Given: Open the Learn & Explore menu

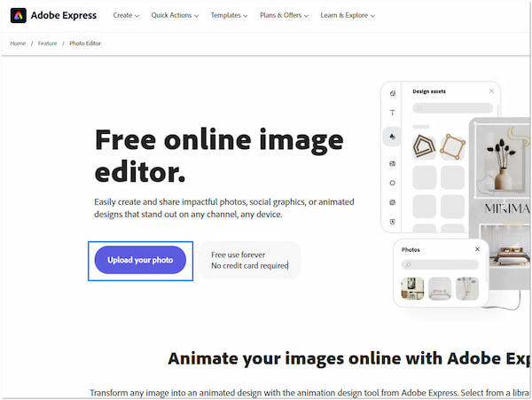Looking at the screenshot, I should click(x=348, y=15).
